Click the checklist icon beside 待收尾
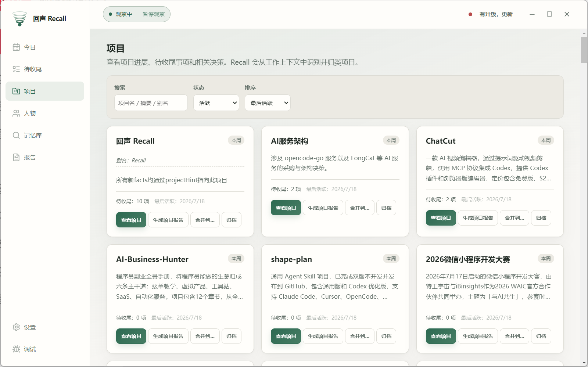The image size is (588, 367). [16, 69]
